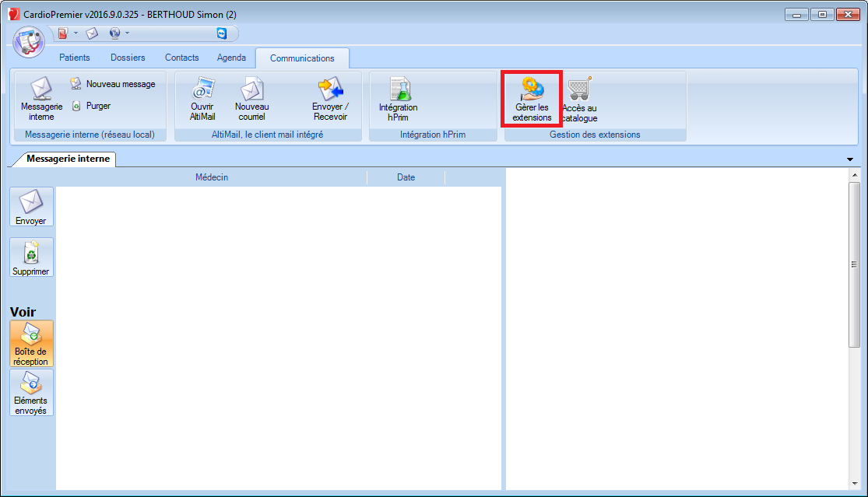The height and width of the screenshot is (497, 868).
Task: Open the Agenda tab
Action: coord(231,58)
